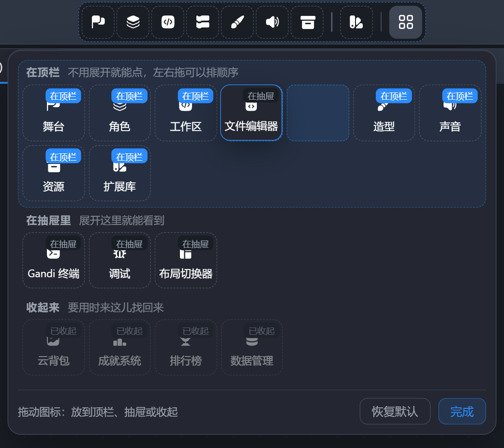Select the 舞台 tile in the top bar section
The image size is (504, 448).
(x=54, y=113)
